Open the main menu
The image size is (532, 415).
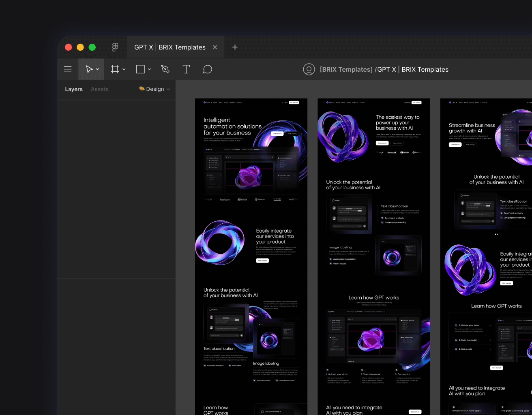[x=67, y=69]
